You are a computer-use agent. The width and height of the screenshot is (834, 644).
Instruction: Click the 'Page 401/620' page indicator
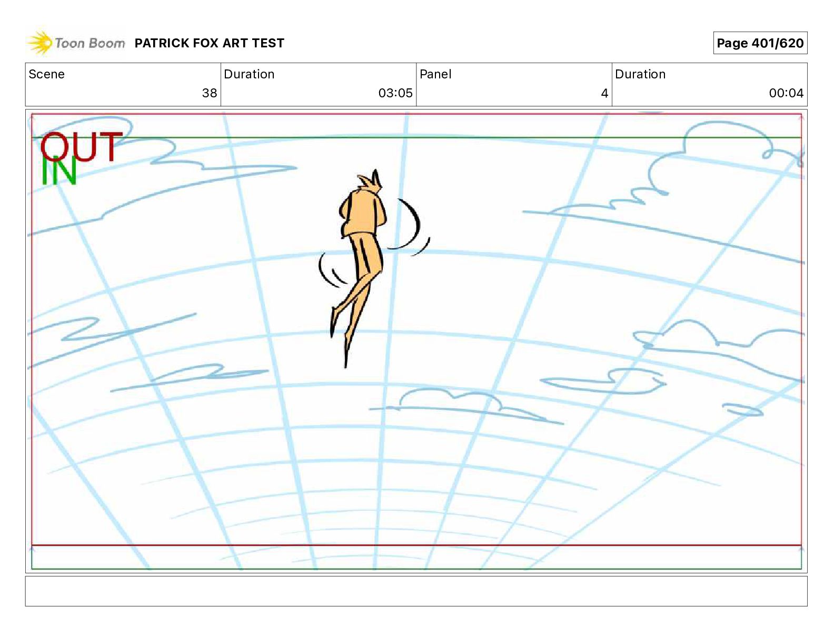760,43
